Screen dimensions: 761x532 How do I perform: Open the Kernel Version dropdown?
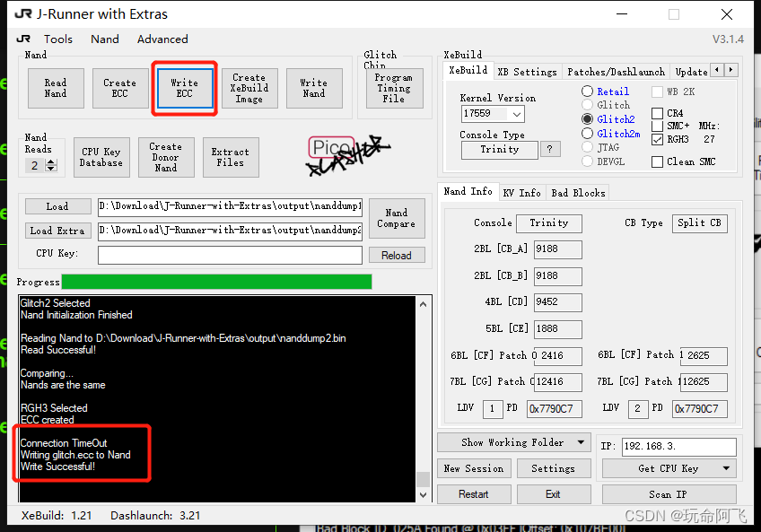pos(517,114)
